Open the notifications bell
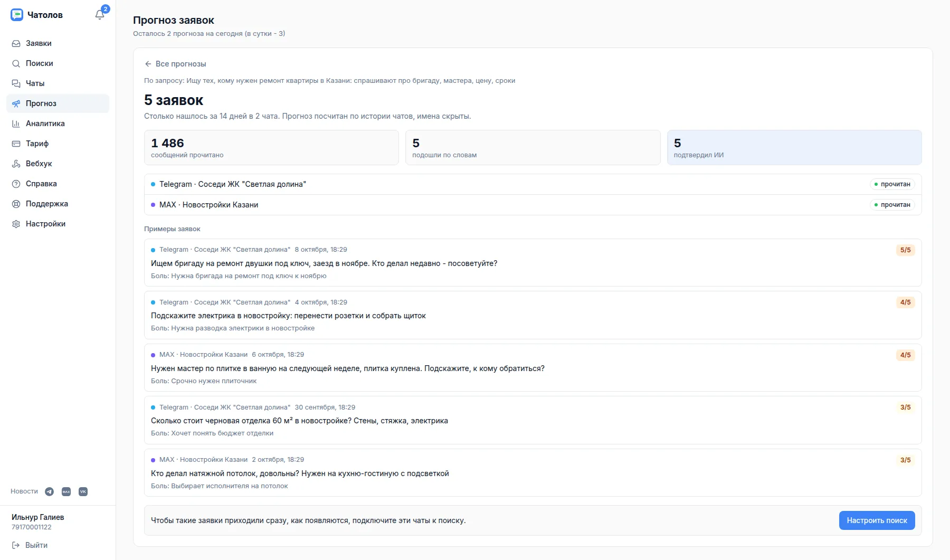950x560 pixels. click(100, 15)
